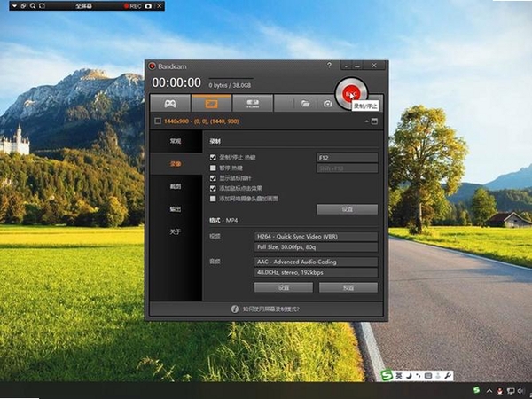Open the wrench settings icon on the IME toolbar
The width and height of the screenshot is (532, 399).
point(448,376)
